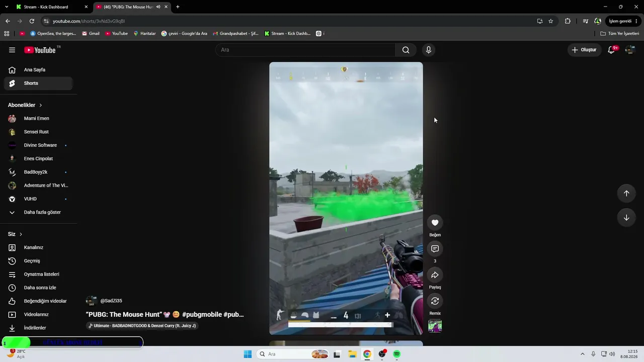The image size is (644, 362).
Task: Open File Explorer from the taskbar
Action: tap(352, 354)
